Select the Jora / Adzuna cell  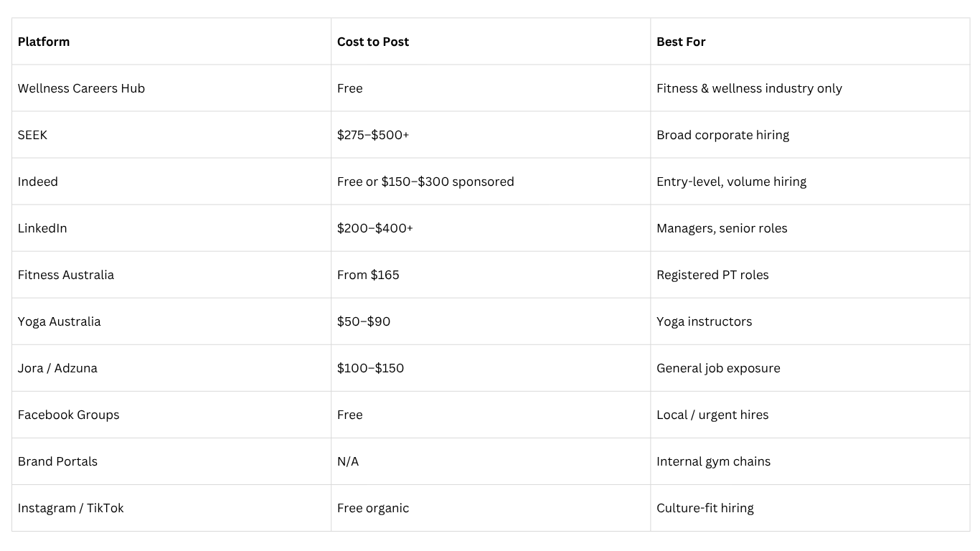(x=57, y=368)
